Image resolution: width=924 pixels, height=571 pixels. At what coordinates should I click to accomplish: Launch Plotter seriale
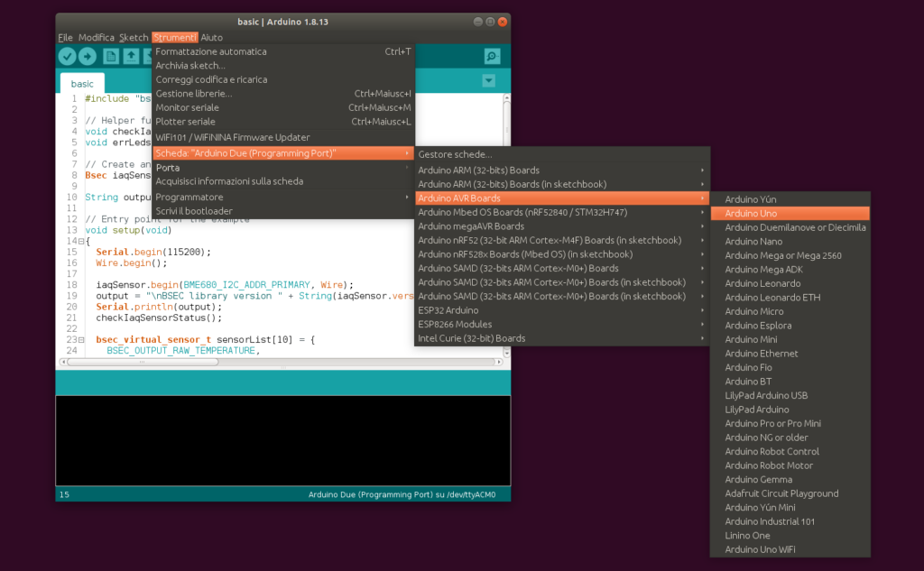[x=282, y=122]
